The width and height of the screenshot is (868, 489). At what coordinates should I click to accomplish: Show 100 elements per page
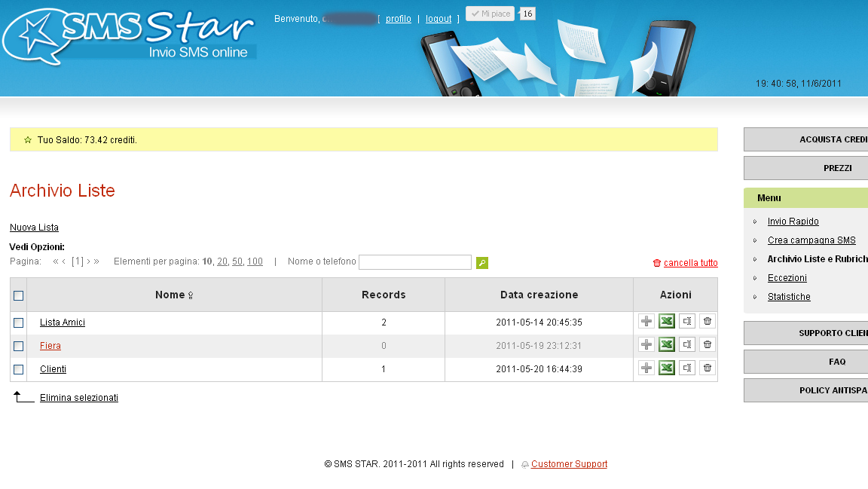click(x=255, y=261)
